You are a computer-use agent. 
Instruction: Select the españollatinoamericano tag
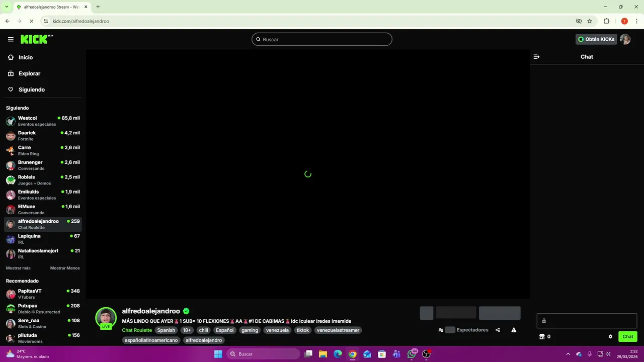(x=151, y=340)
